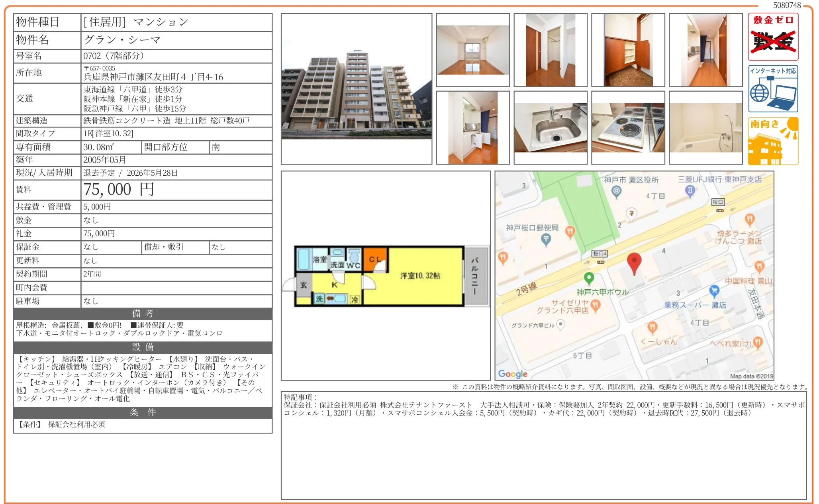
Task: Click the green 神戸六甲ボウル map marker
Action: [589, 278]
